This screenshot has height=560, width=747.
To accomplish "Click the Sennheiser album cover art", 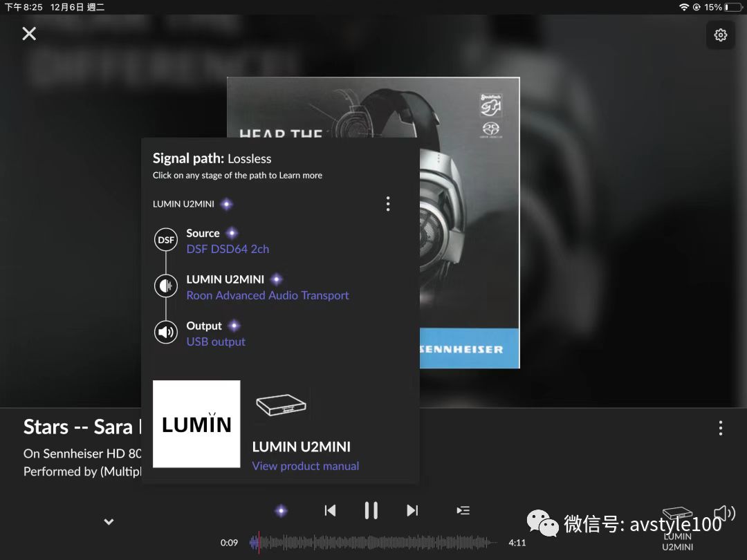I will pos(469,221).
